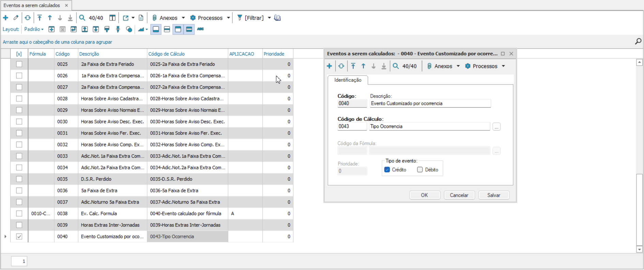Go to first record in main toolbar
644x270 pixels.
[x=40, y=18]
